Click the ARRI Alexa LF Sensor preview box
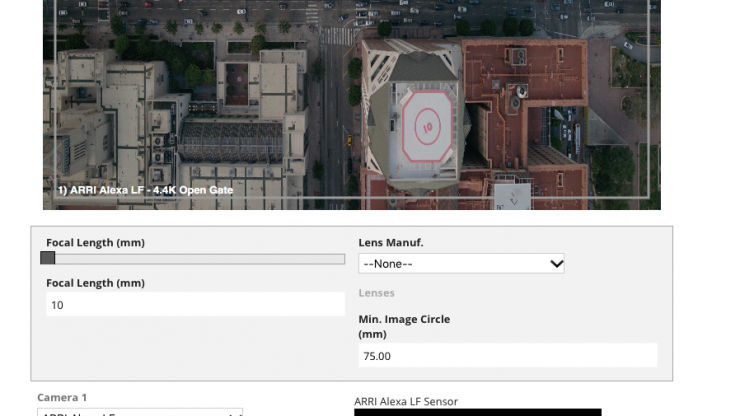 pos(477,412)
